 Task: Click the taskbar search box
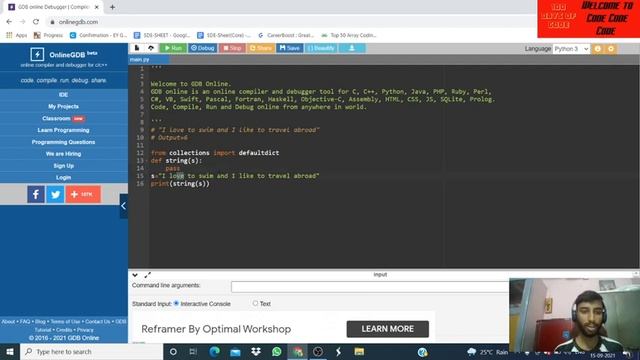click(91, 352)
